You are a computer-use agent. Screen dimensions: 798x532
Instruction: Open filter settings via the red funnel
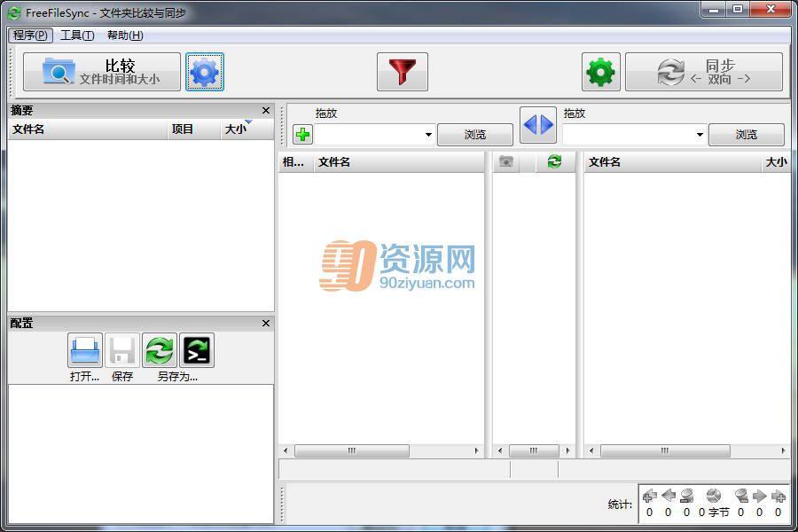[402, 72]
